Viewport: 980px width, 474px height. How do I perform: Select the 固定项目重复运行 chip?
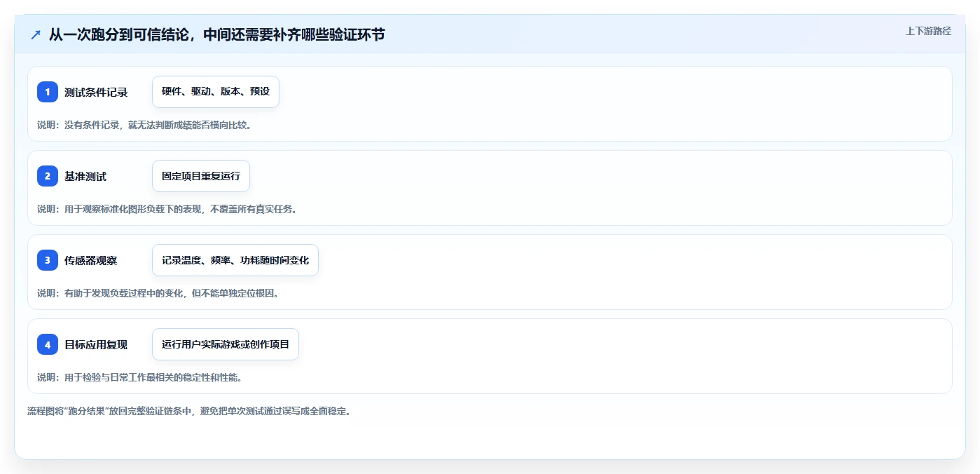[201, 176]
